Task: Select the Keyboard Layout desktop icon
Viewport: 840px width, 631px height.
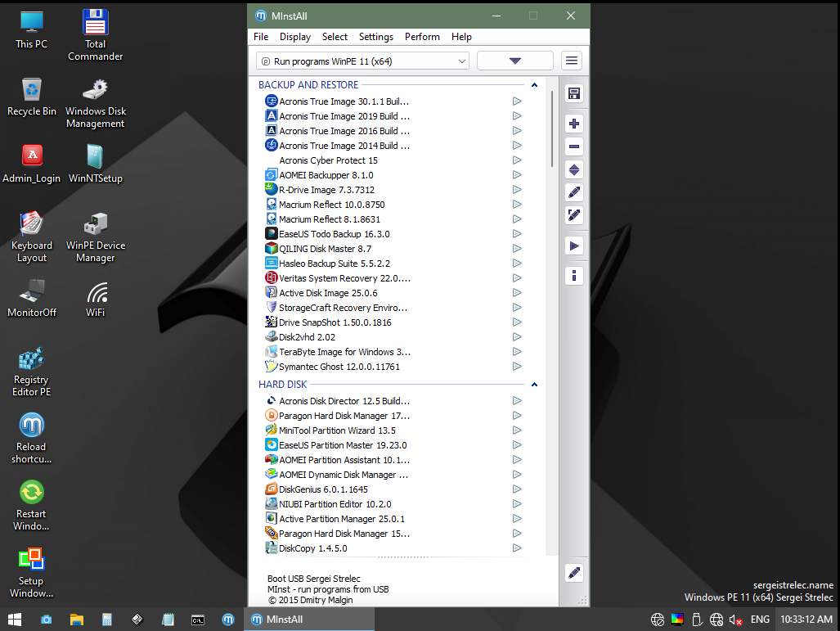Action: pyautogui.click(x=32, y=237)
